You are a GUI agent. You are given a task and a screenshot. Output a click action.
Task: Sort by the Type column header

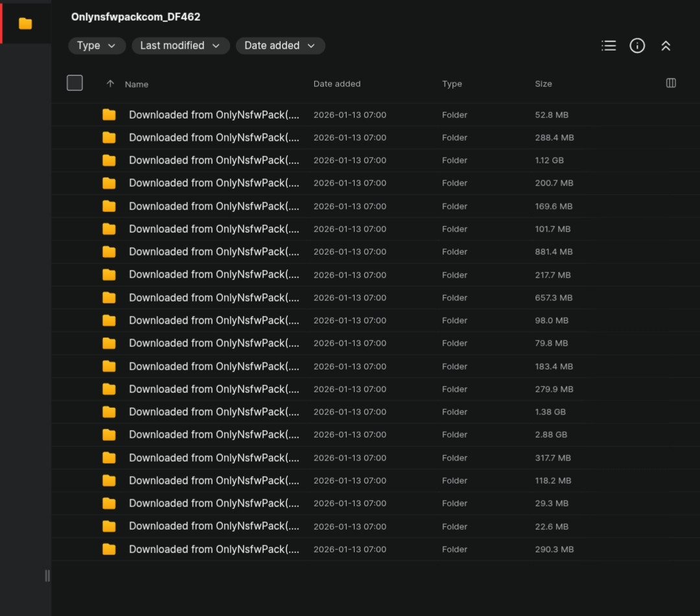coord(452,84)
